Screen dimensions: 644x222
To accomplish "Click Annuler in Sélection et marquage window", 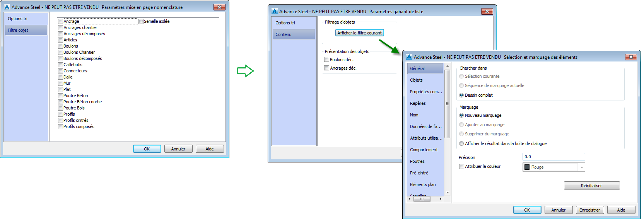I will (559, 210).
